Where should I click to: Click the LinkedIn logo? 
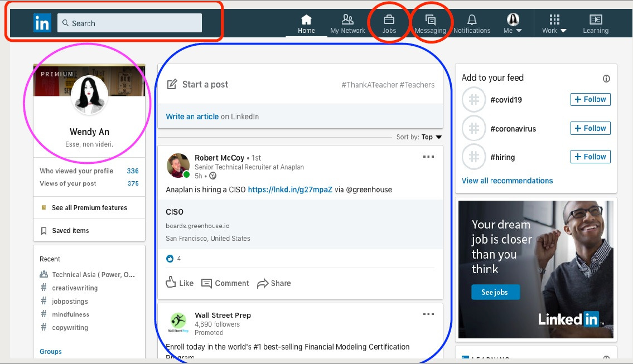[x=42, y=23]
